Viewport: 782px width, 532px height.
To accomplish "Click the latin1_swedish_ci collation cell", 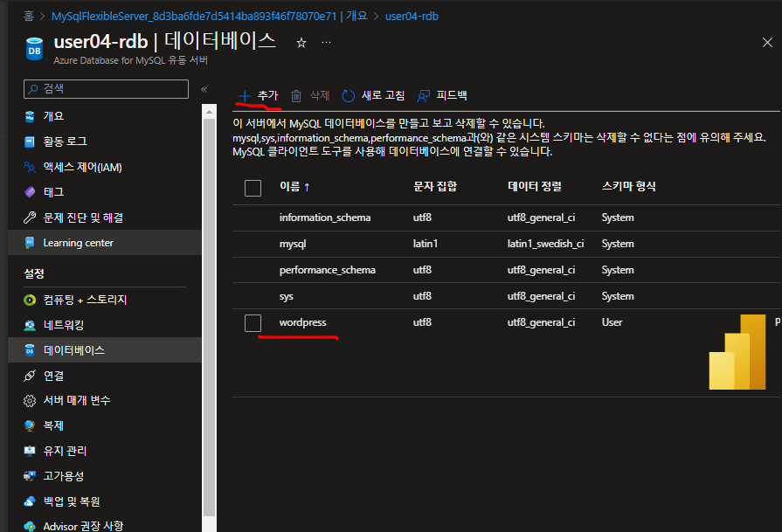I will (545, 244).
